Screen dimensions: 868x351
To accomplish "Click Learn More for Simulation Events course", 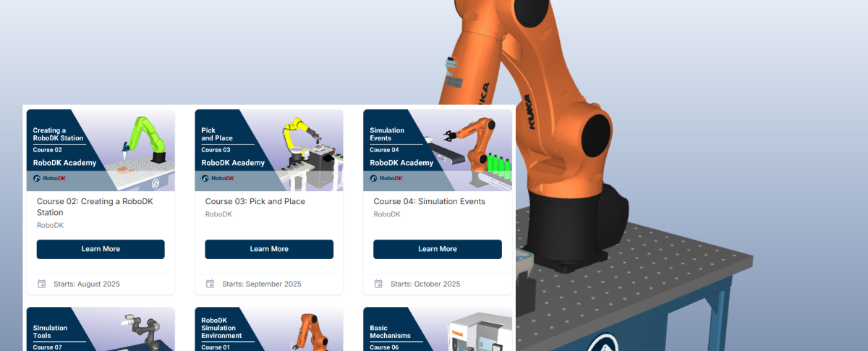I will coord(438,249).
